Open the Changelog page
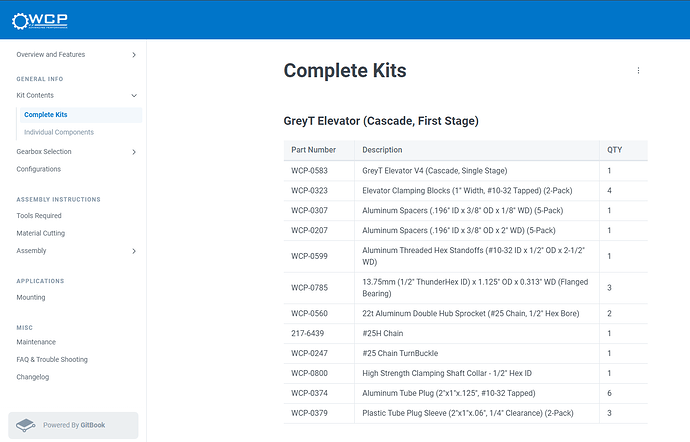Viewport: 690px width, 442px height. pos(33,377)
